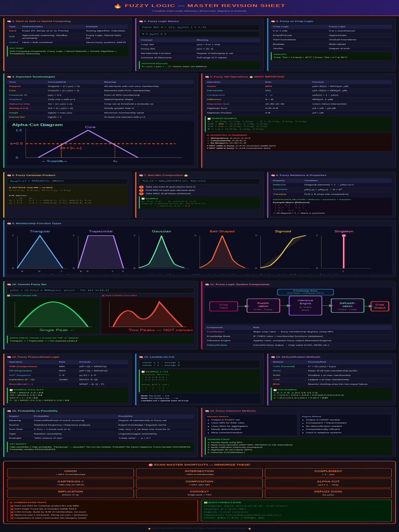
Task: Click the 'FUZZY LOGIC — MASTER REVISION SHEET' title
Action: pyautogui.click(x=205, y=6)
